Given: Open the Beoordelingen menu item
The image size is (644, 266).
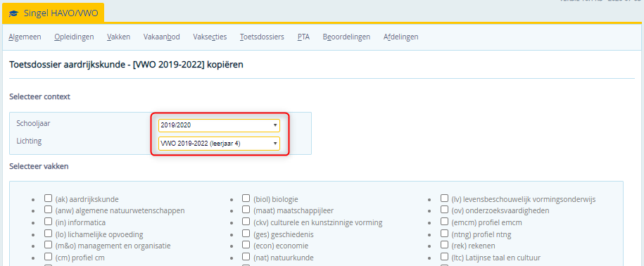Looking at the screenshot, I should pyautogui.click(x=346, y=37).
